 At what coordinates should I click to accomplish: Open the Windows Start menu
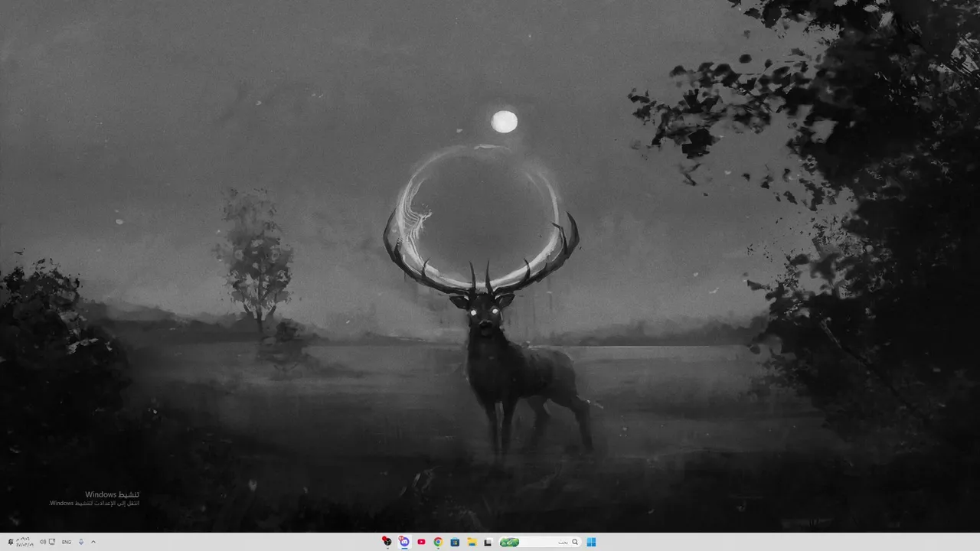tap(591, 542)
